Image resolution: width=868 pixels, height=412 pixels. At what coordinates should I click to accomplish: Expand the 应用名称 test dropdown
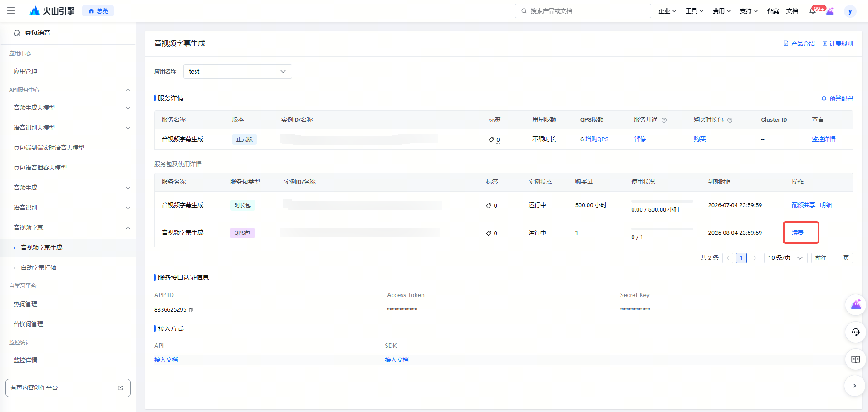click(237, 71)
